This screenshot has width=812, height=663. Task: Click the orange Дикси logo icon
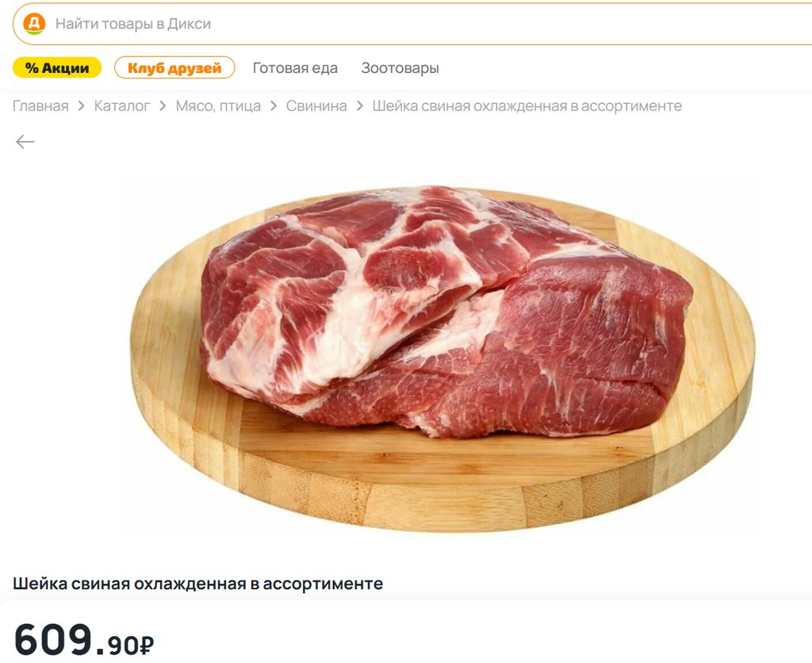coord(34,24)
